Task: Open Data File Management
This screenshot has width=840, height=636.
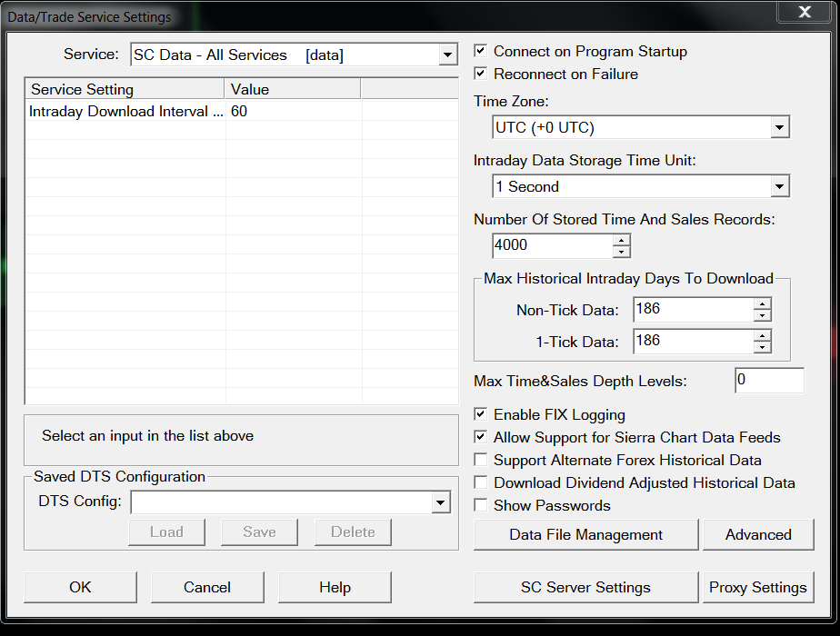Action: [x=586, y=534]
